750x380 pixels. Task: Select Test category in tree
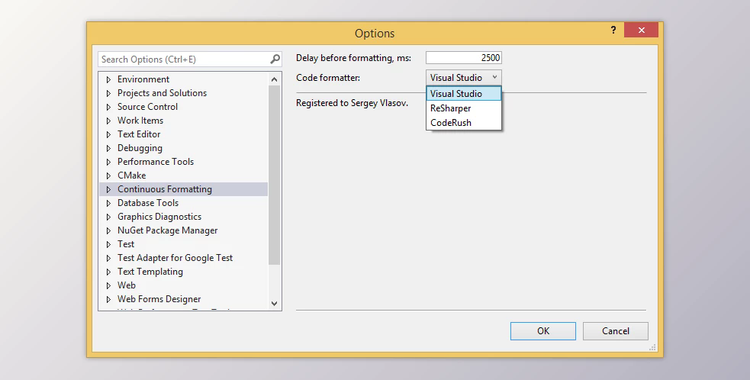pyautogui.click(x=126, y=244)
